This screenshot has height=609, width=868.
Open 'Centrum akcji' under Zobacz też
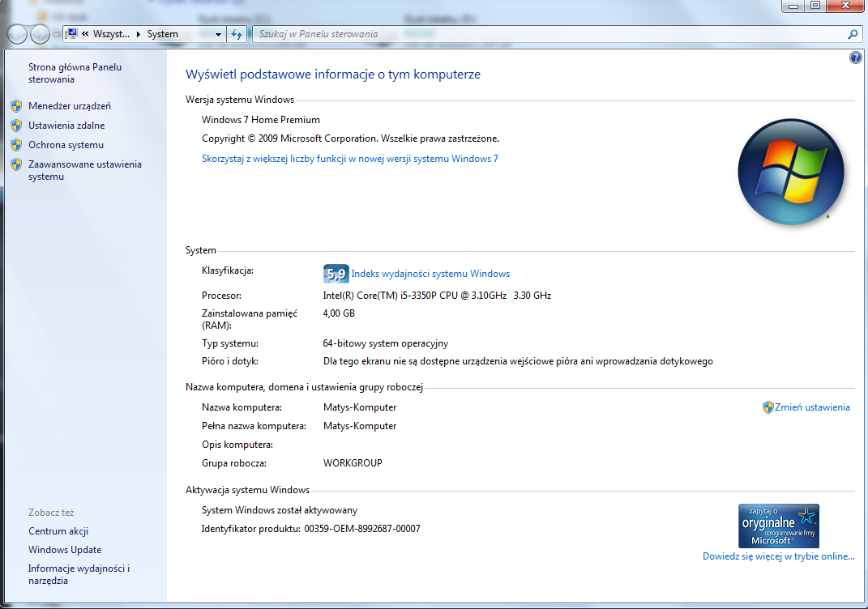[x=58, y=531]
